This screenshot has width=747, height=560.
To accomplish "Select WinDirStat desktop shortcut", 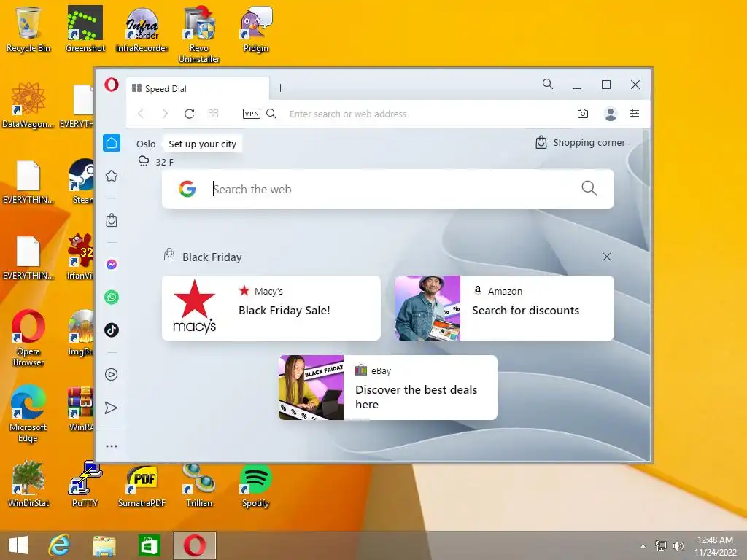I will [x=28, y=484].
